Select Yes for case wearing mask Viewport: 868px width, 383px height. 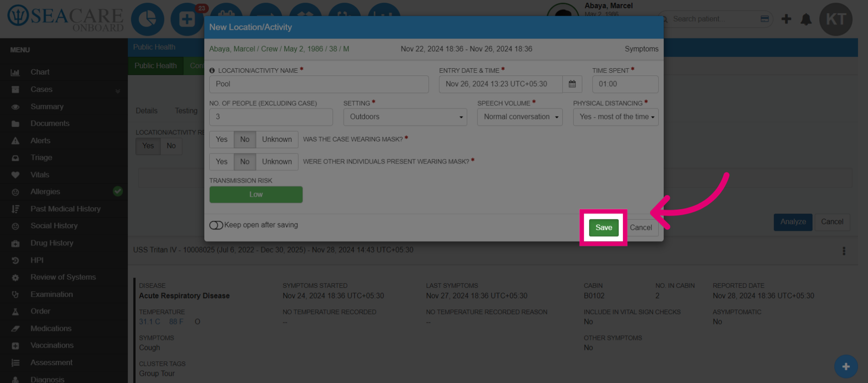click(222, 140)
